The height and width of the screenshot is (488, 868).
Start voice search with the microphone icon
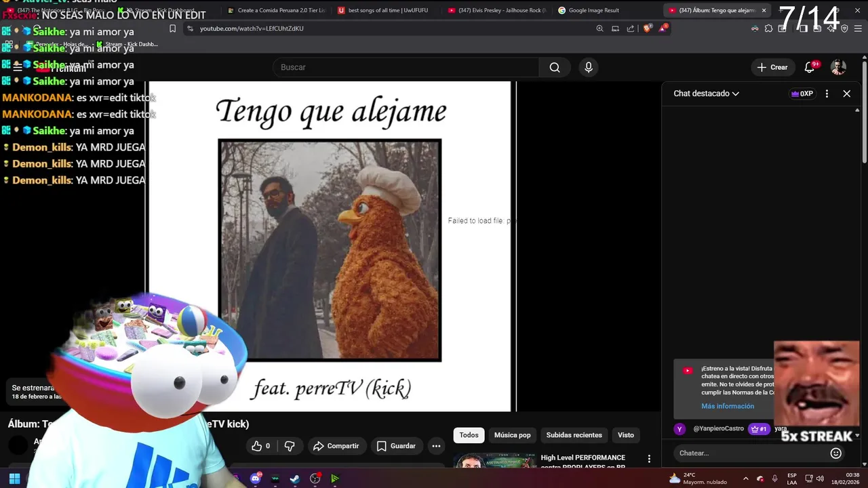[589, 67]
